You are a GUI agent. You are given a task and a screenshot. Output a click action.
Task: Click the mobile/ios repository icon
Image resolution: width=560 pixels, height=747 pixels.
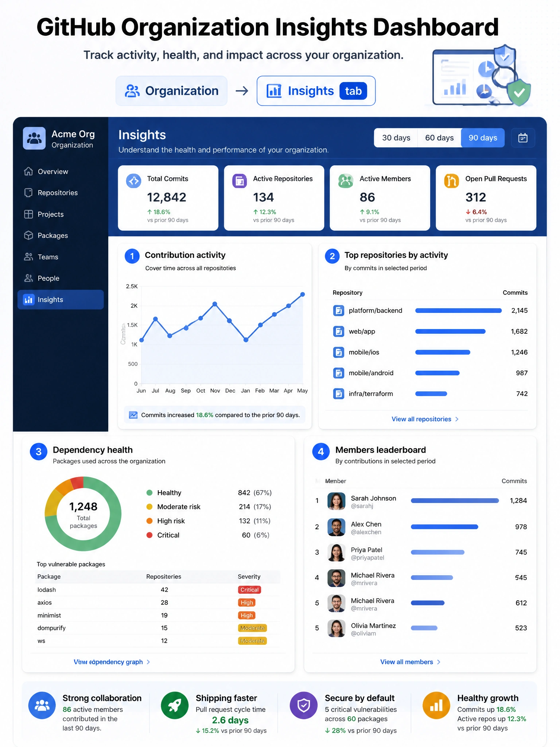click(x=339, y=352)
